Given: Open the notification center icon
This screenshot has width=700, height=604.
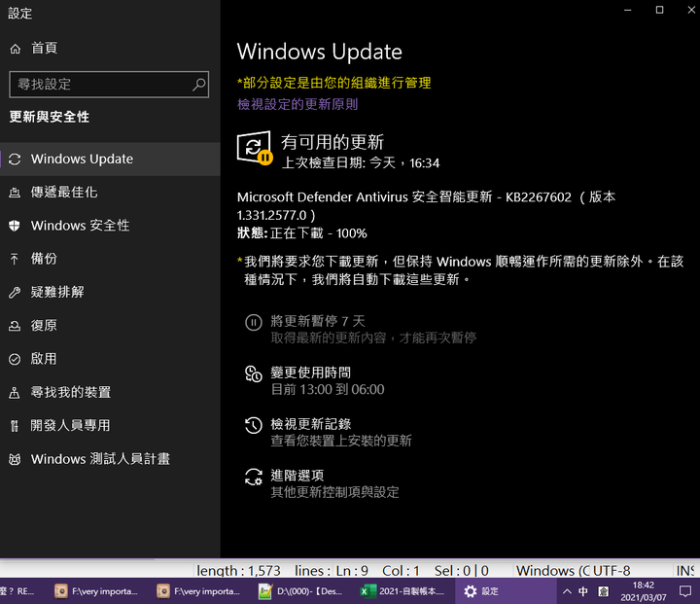Looking at the screenshot, I should click(x=684, y=591).
